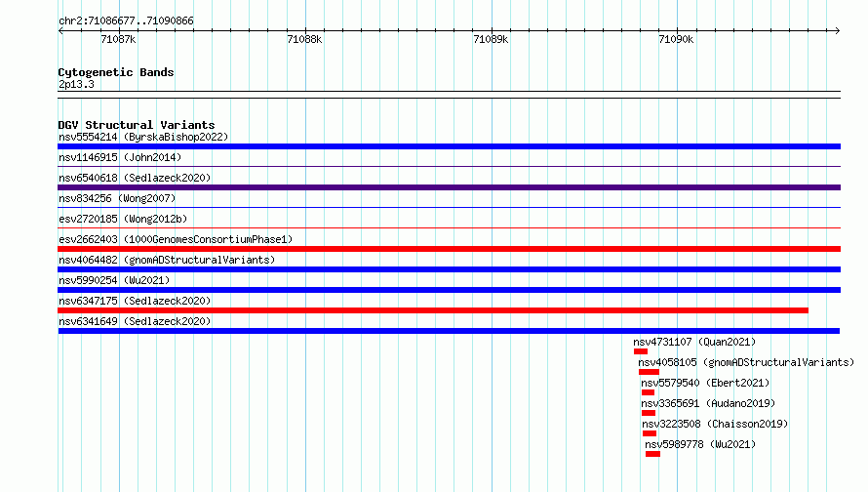
Task: Open the nsv1146915 (John2014) variant label
Action: 120,157
